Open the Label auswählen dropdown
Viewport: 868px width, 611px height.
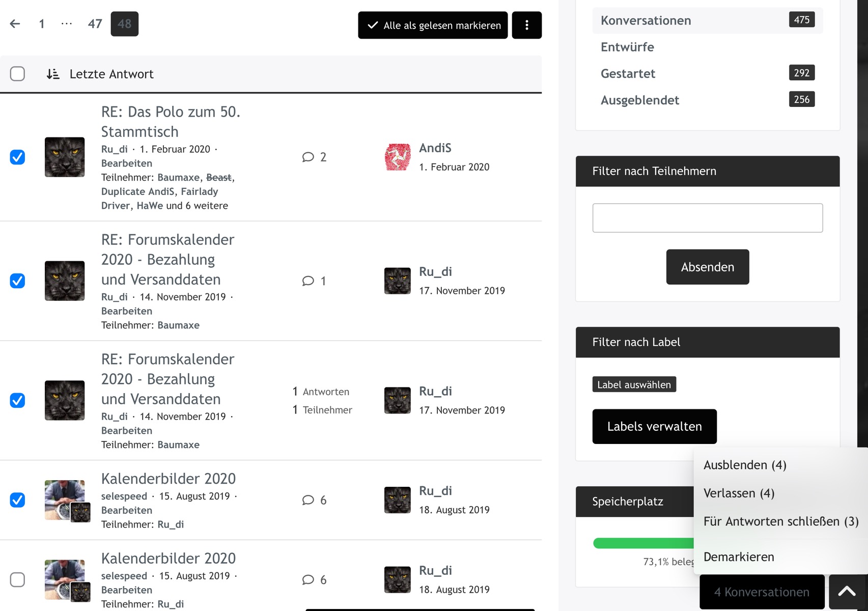pyautogui.click(x=634, y=384)
